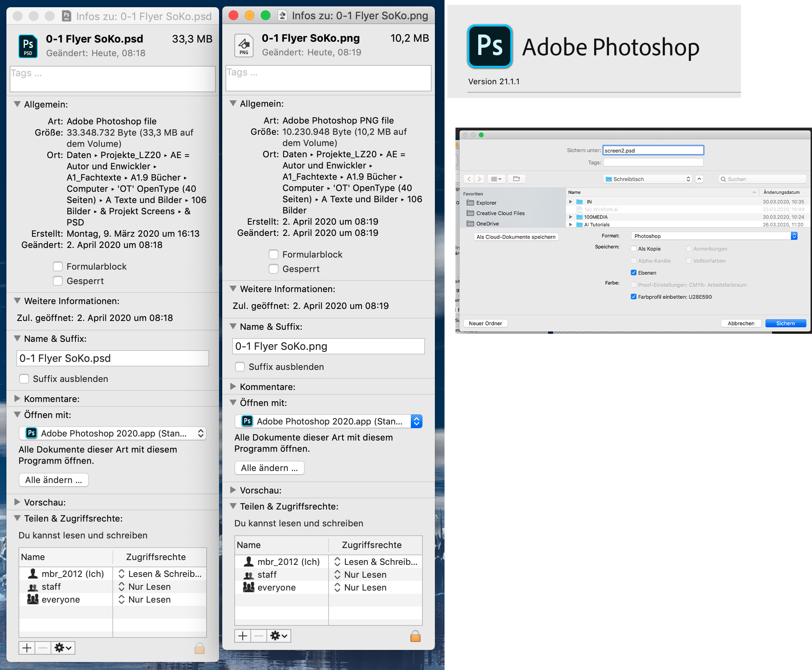Go forward in the save dialog navigation
The width and height of the screenshot is (812, 670).
479,179
